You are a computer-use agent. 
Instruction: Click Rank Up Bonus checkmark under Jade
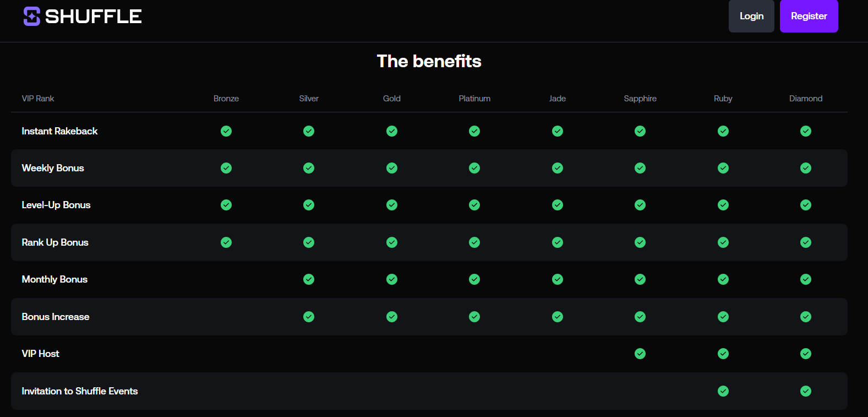coord(558,242)
